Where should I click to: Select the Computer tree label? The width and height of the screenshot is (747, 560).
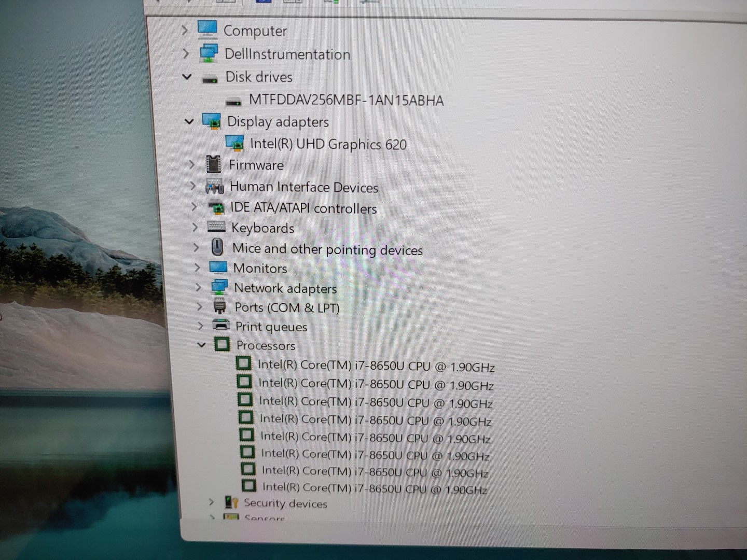255,31
